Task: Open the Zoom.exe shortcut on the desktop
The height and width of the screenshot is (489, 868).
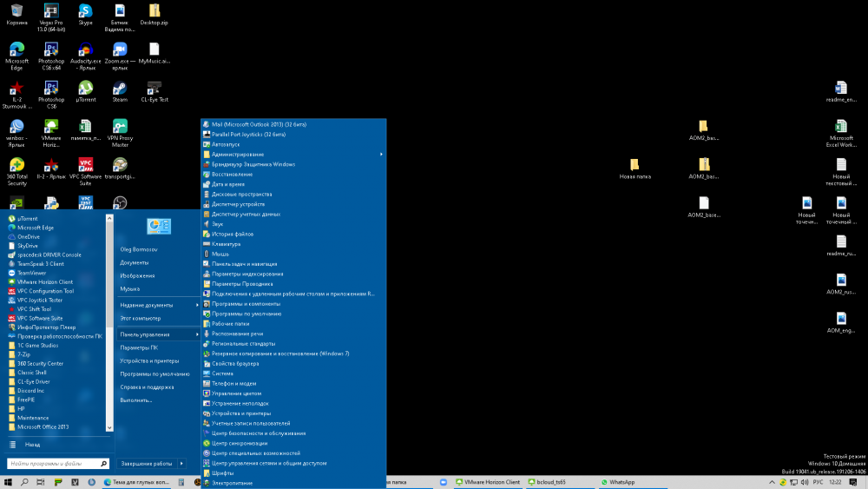Action: click(x=120, y=56)
